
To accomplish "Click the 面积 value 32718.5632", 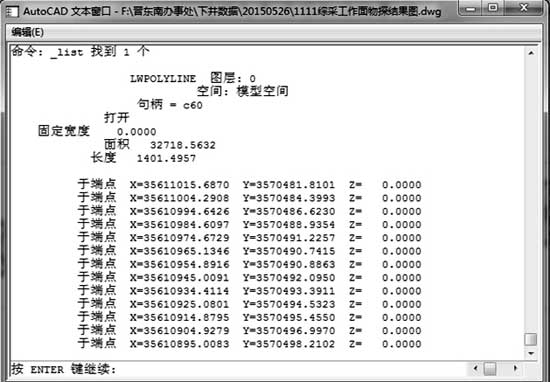I will [183, 145].
